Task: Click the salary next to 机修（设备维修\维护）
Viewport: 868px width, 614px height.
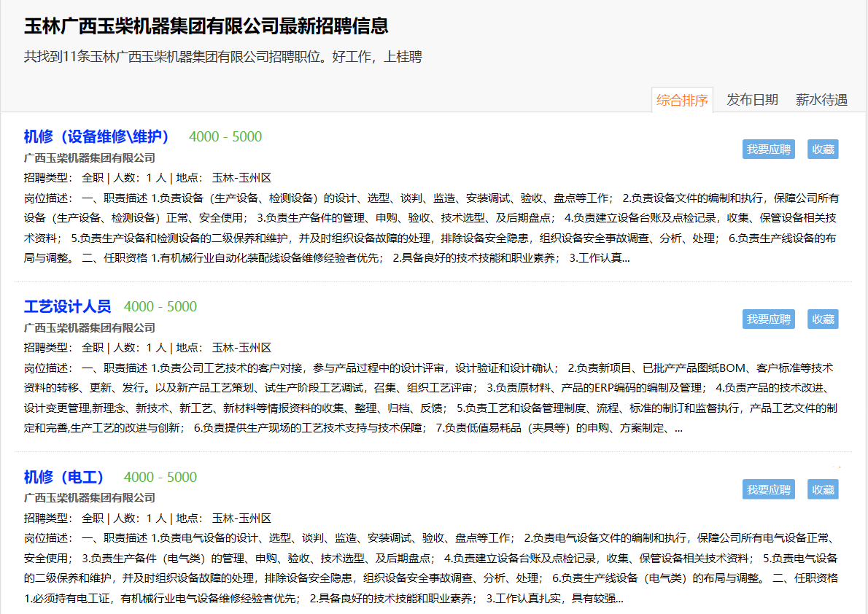Action: [225, 137]
